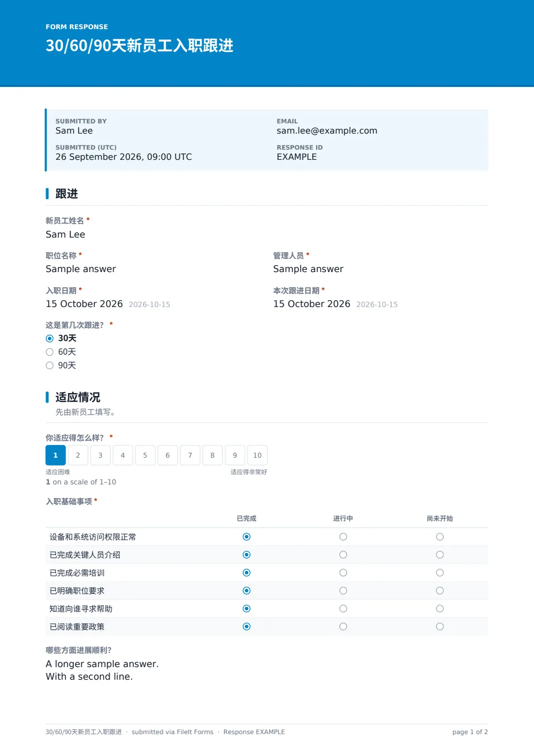This screenshot has width=534, height=756.
Task: Click the 职位名称 Sample answer value
Action: (81, 269)
